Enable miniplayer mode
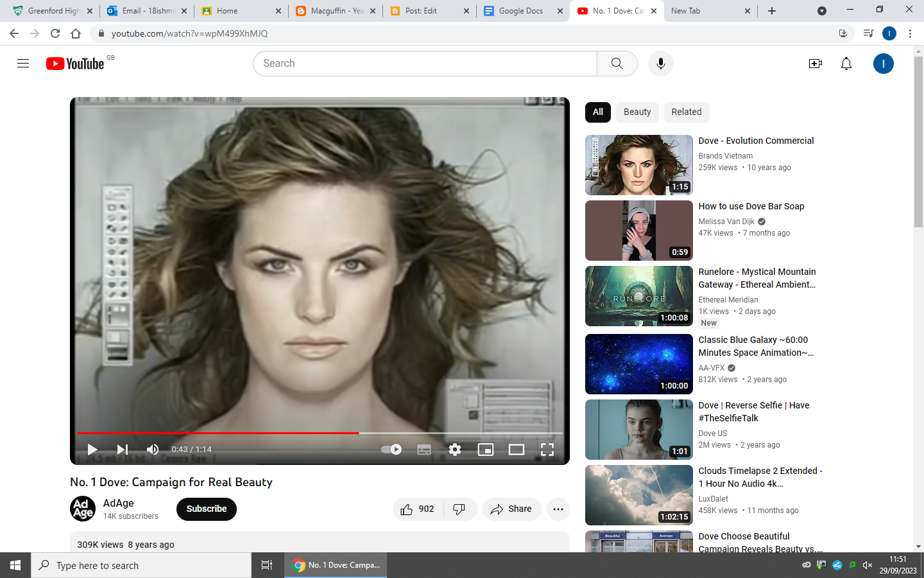This screenshot has height=578, width=924. 486,450
